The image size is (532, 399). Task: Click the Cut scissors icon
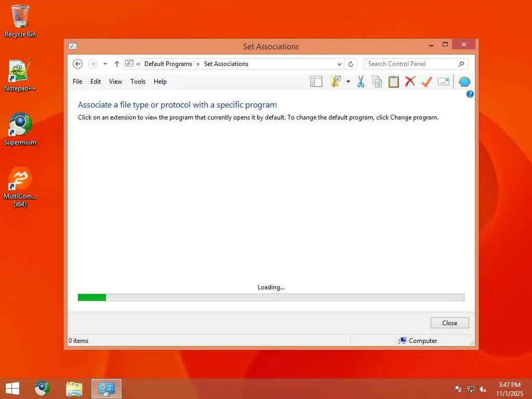click(361, 82)
